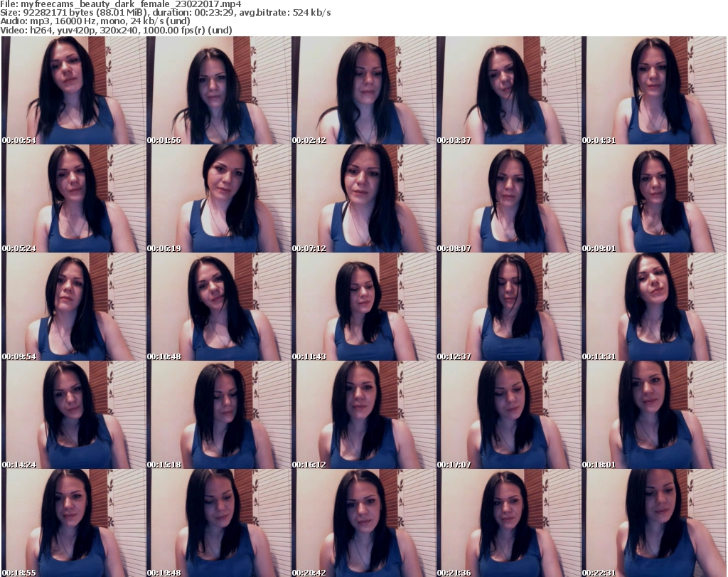Select the thumbnail stamped 00:21:36

pyautogui.click(x=509, y=523)
